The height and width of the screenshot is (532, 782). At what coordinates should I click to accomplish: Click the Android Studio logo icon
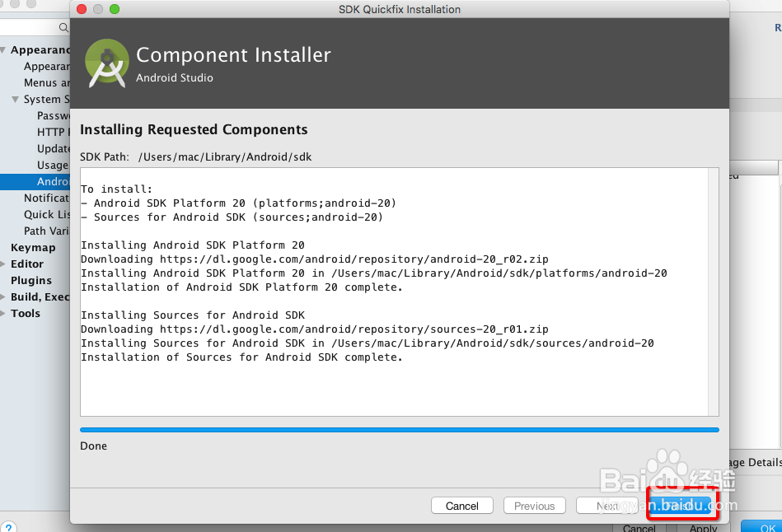[107, 63]
